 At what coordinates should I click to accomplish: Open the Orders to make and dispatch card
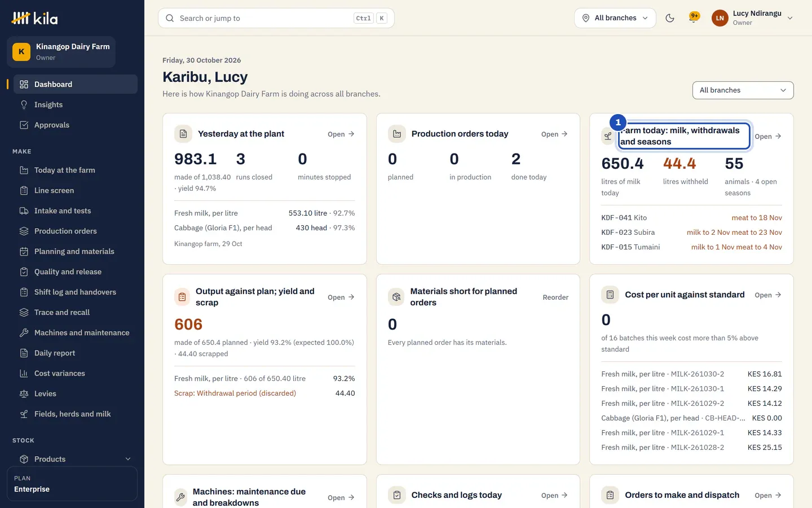pyautogui.click(x=768, y=496)
